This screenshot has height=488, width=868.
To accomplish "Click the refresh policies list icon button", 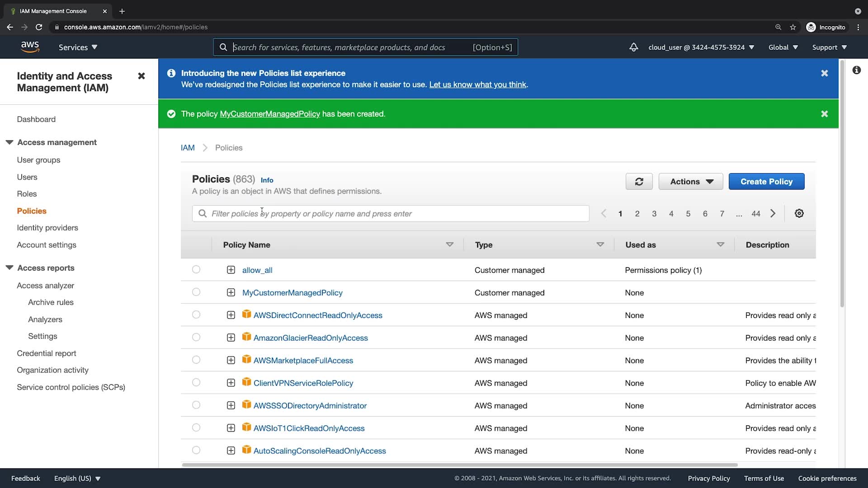I will tap(639, 182).
